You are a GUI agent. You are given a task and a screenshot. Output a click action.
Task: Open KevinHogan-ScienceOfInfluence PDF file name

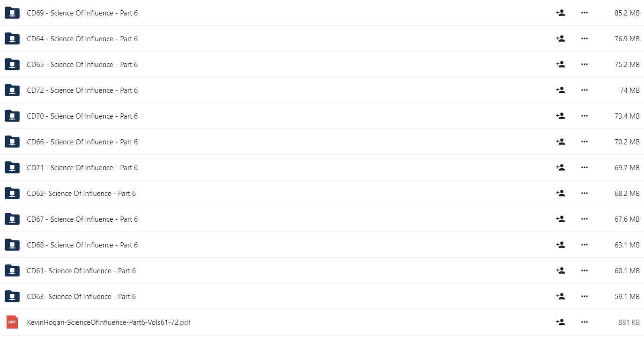coord(109,322)
